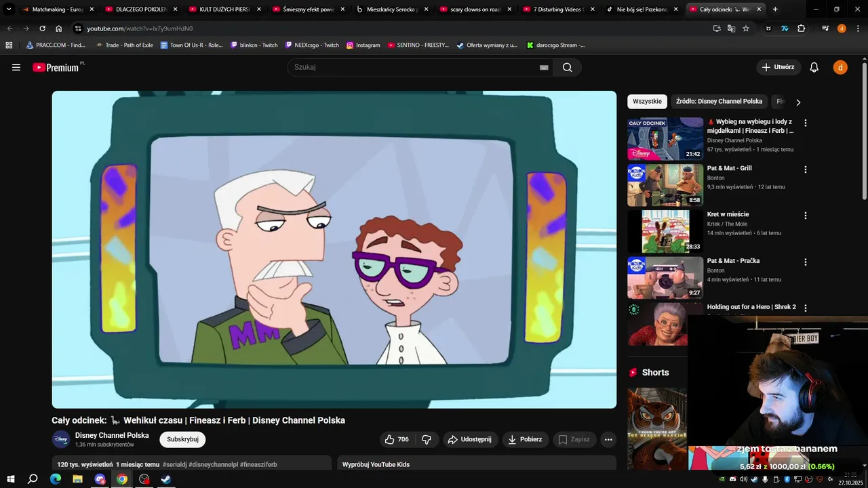This screenshot has width=868, height=488.
Task: Switch to the Matchmaking tab
Action: tap(58, 9)
